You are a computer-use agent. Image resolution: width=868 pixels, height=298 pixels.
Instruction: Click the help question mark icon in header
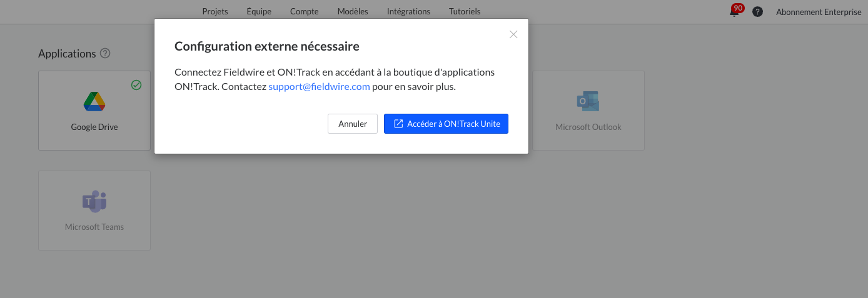click(757, 11)
